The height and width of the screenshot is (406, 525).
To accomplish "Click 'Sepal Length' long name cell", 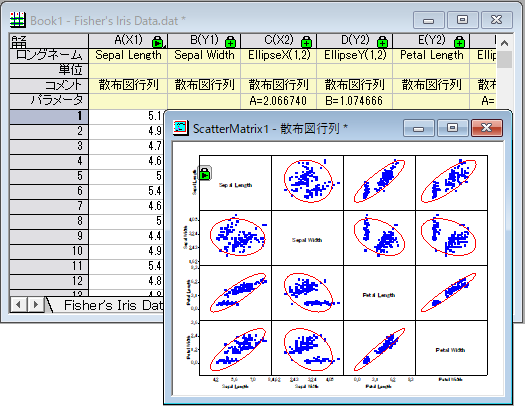I will click(128, 55).
